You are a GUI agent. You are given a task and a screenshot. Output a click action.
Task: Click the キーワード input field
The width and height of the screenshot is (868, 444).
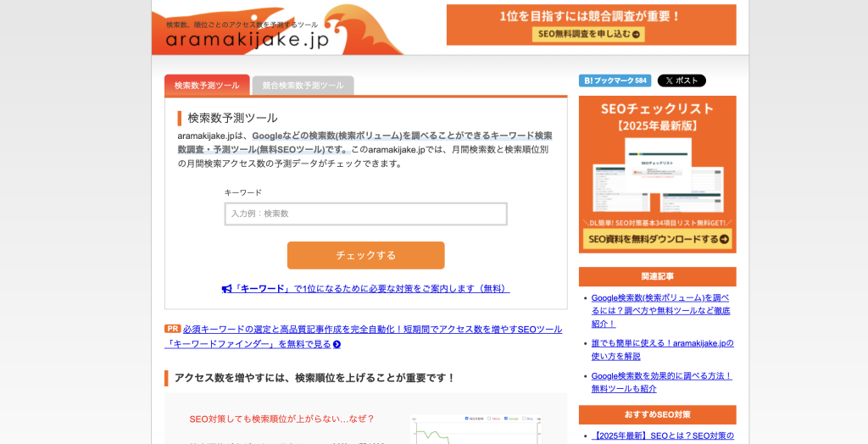pyautogui.click(x=365, y=214)
